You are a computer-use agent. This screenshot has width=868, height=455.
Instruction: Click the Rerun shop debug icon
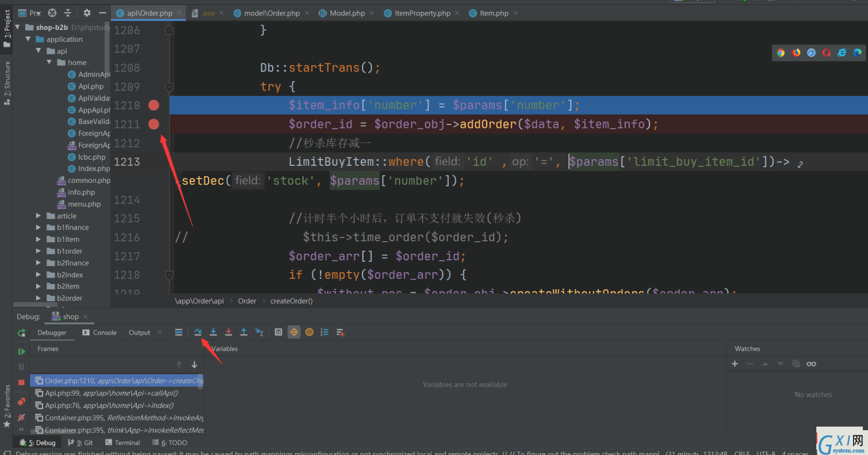21,333
